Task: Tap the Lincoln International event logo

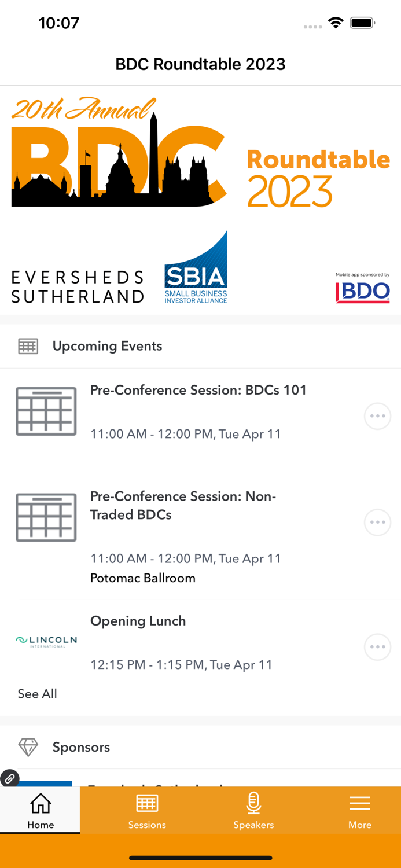Action: (x=46, y=640)
